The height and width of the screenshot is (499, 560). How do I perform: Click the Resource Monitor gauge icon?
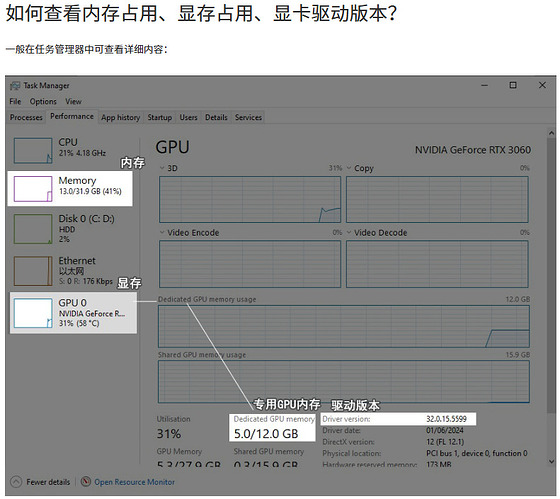pos(86,481)
